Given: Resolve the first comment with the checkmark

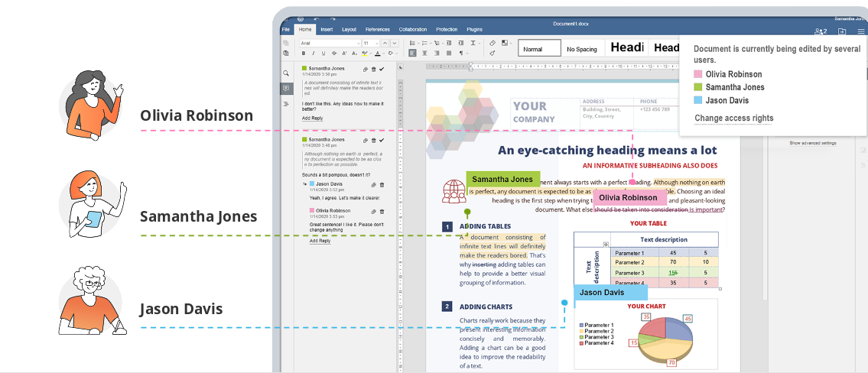Looking at the screenshot, I should (x=381, y=68).
